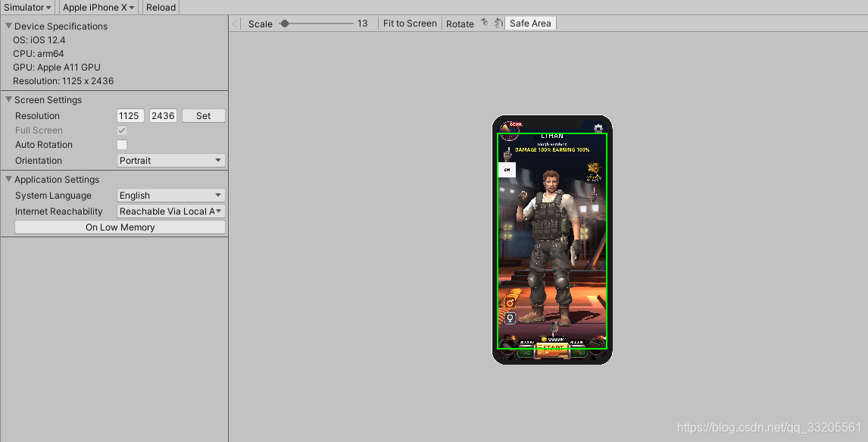The height and width of the screenshot is (442, 868).
Task: Click the resolution width field 1125
Action: point(130,116)
